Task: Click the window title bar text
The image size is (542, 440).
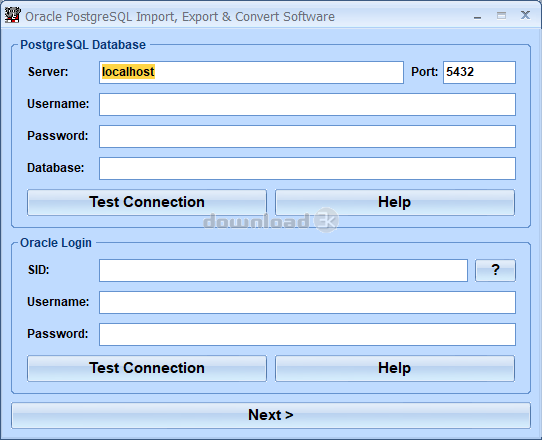Action: 180,17
